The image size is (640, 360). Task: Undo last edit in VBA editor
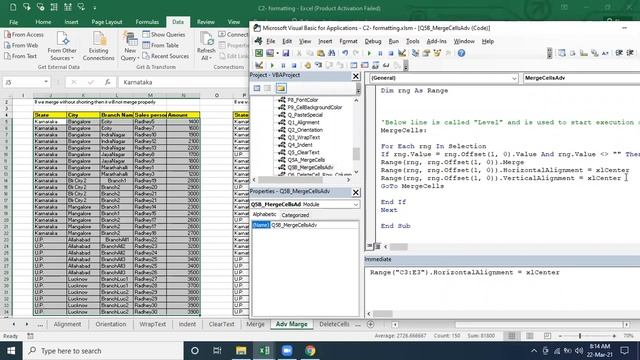coord(345,53)
